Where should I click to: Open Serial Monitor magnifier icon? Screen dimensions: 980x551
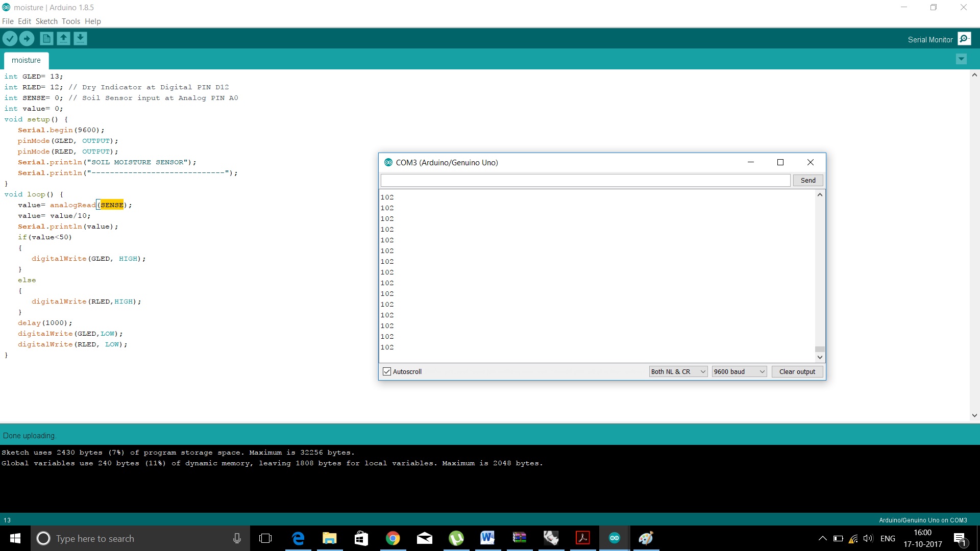click(x=964, y=39)
